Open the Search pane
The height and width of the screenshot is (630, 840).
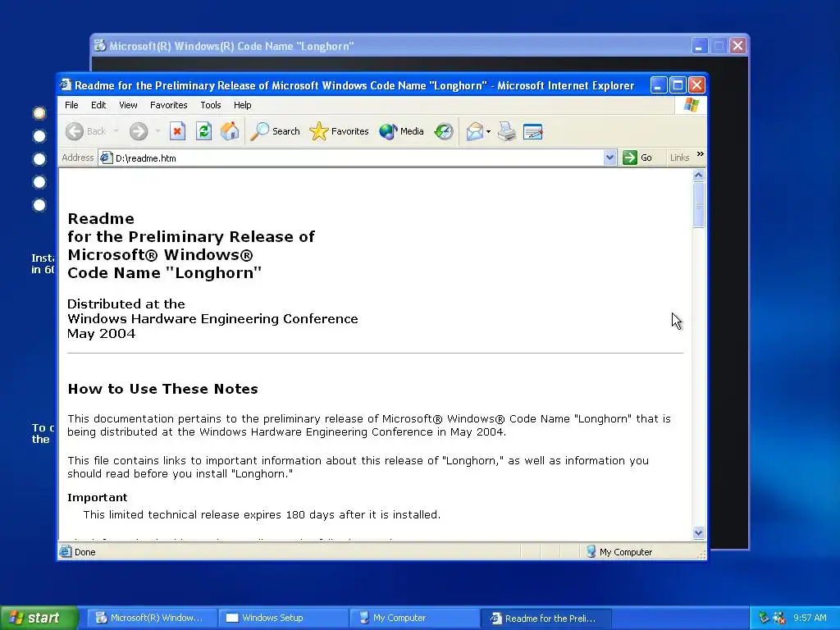click(276, 131)
